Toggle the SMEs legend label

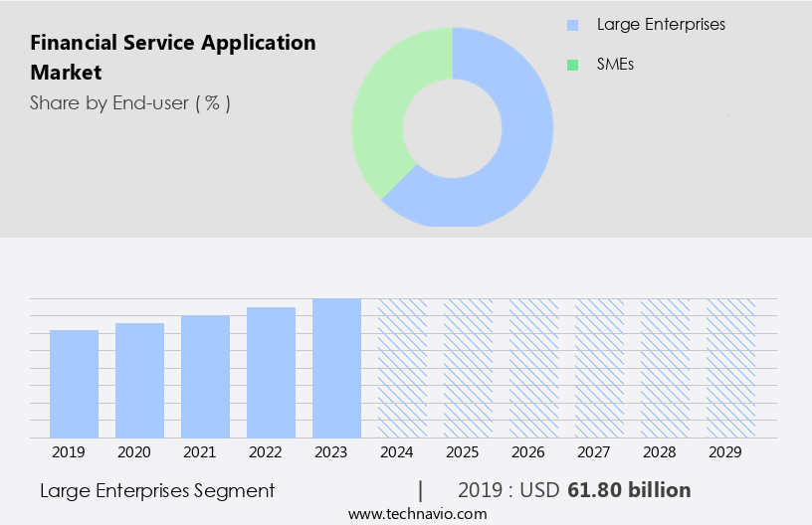pyautogui.click(x=616, y=65)
